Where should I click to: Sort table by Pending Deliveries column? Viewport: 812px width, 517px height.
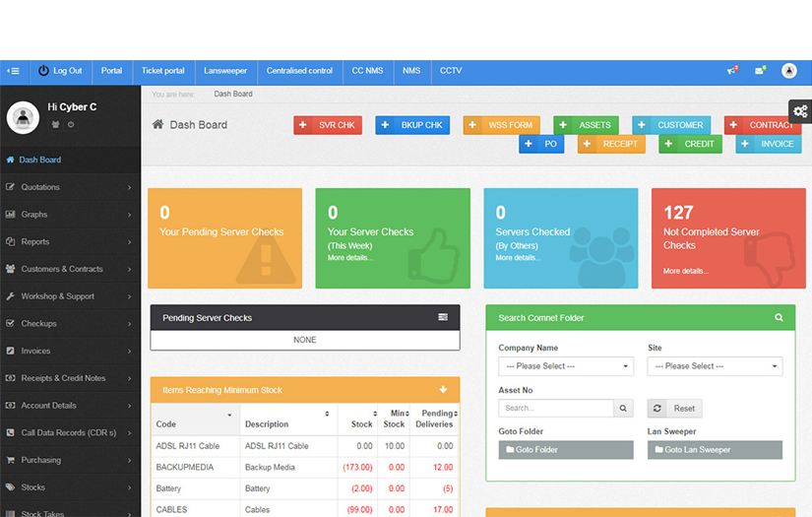tap(434, 420)
